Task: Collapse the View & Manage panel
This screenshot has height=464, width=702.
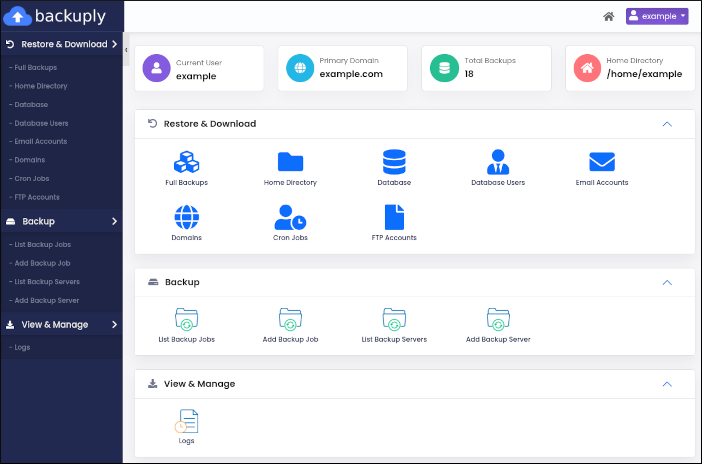Action: 667,383
